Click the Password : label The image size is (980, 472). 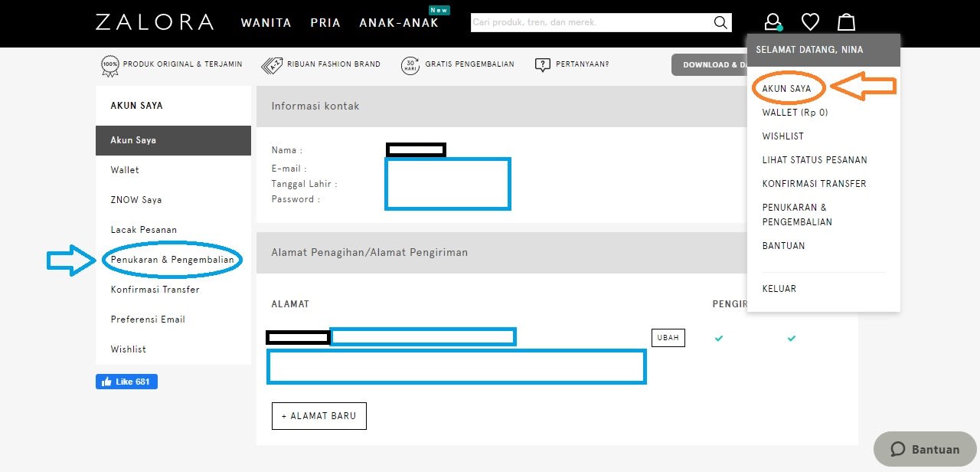point(296,199)
